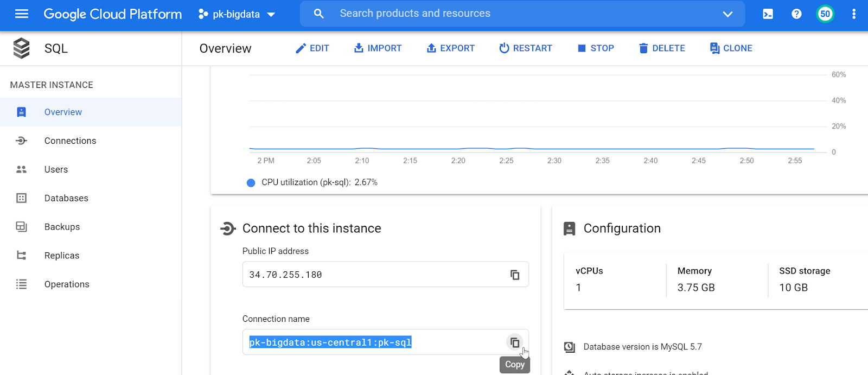Click the CLONE button

tap(731, 48)
